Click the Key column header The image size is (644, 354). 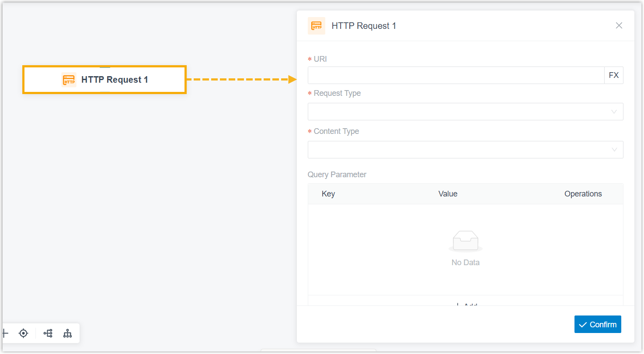(328, 194)
